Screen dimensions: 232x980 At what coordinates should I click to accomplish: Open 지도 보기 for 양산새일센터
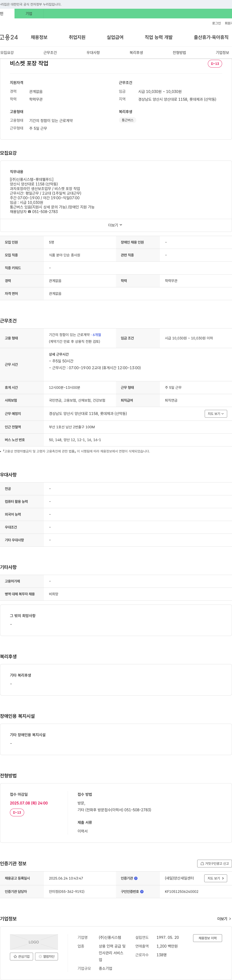pyautogui.click(x=216, y=878)
